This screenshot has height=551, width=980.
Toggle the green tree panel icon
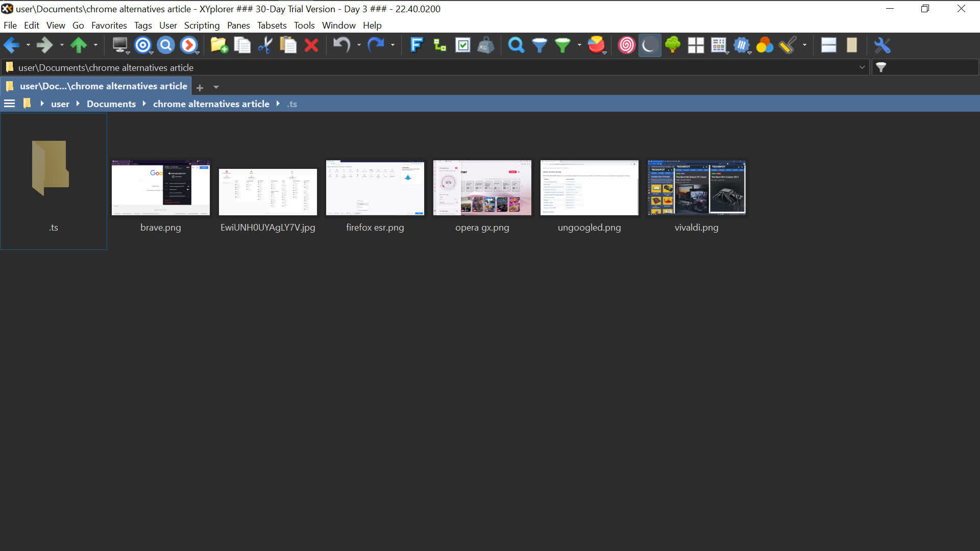673,45
